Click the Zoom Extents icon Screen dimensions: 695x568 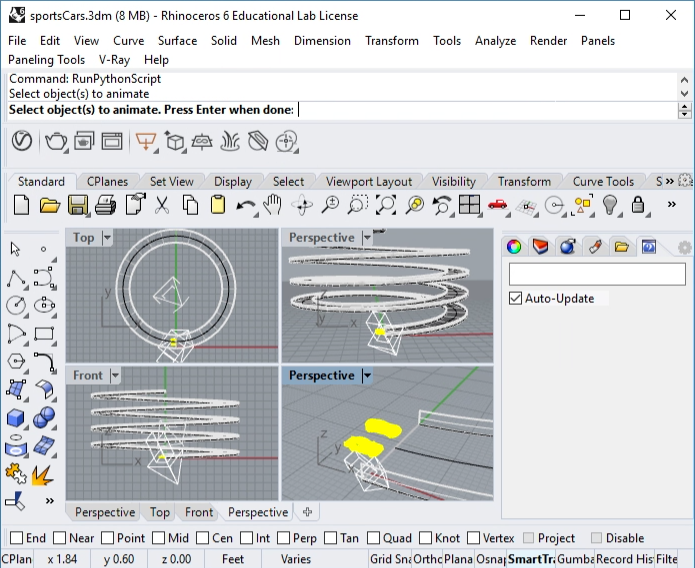386,205
